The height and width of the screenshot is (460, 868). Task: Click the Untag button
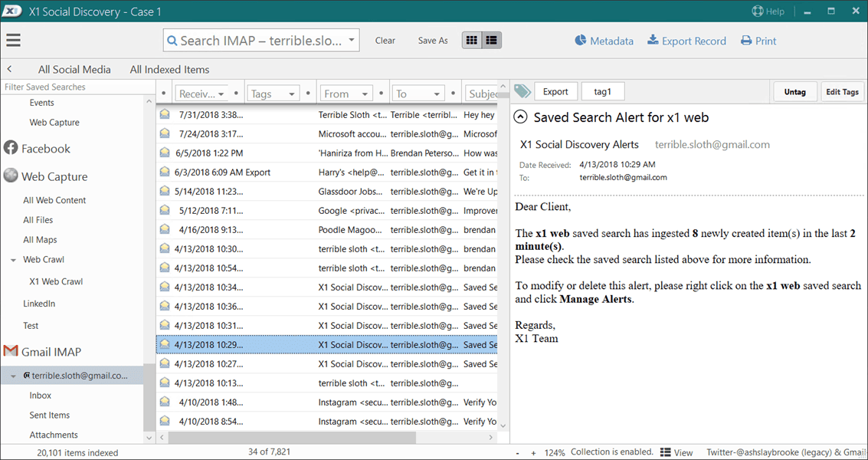point(795,91)
